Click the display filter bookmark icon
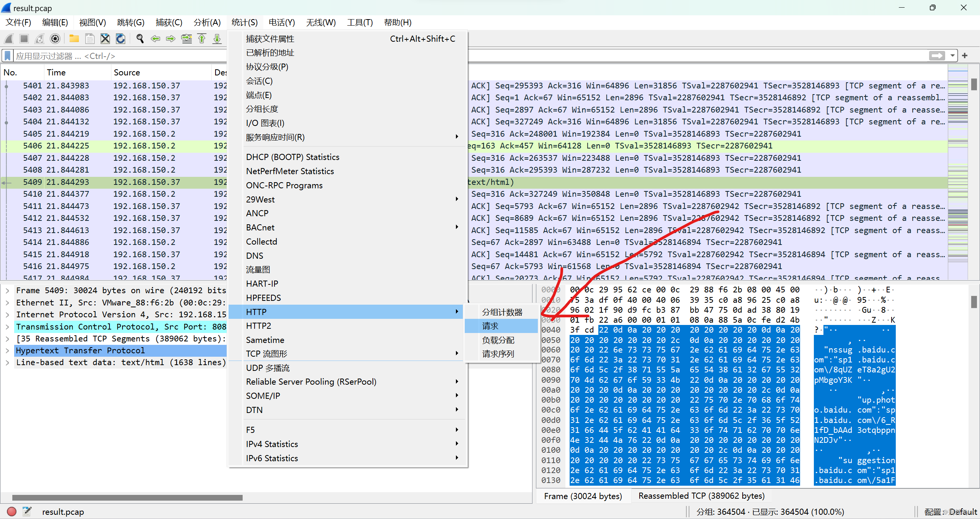 pyautogui.click(x=7, y=56)
